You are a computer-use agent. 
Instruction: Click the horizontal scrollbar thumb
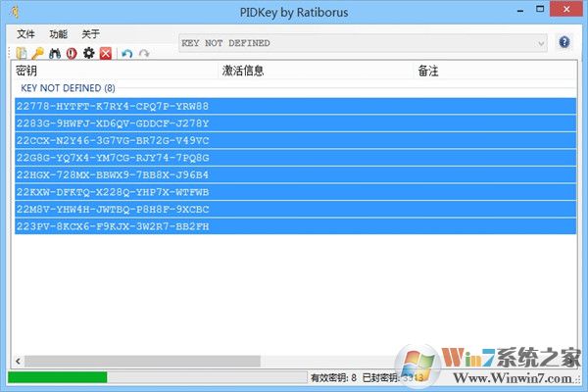tap(142, 362)
